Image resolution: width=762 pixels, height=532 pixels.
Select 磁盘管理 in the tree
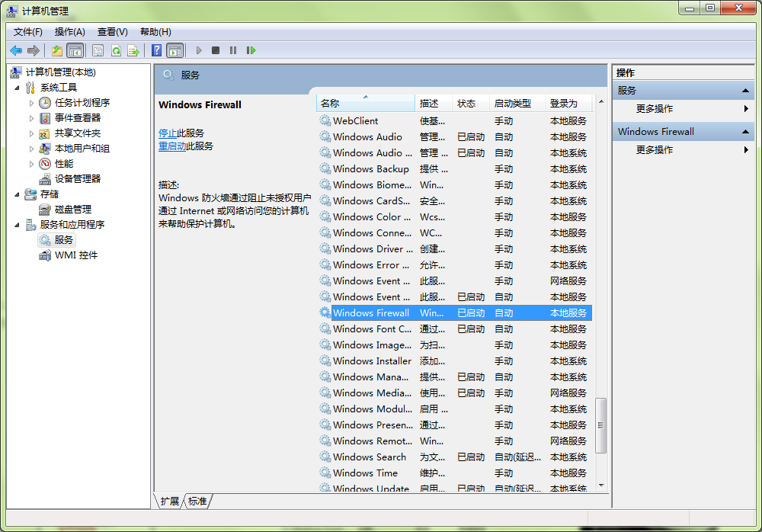tap(73, 210)
